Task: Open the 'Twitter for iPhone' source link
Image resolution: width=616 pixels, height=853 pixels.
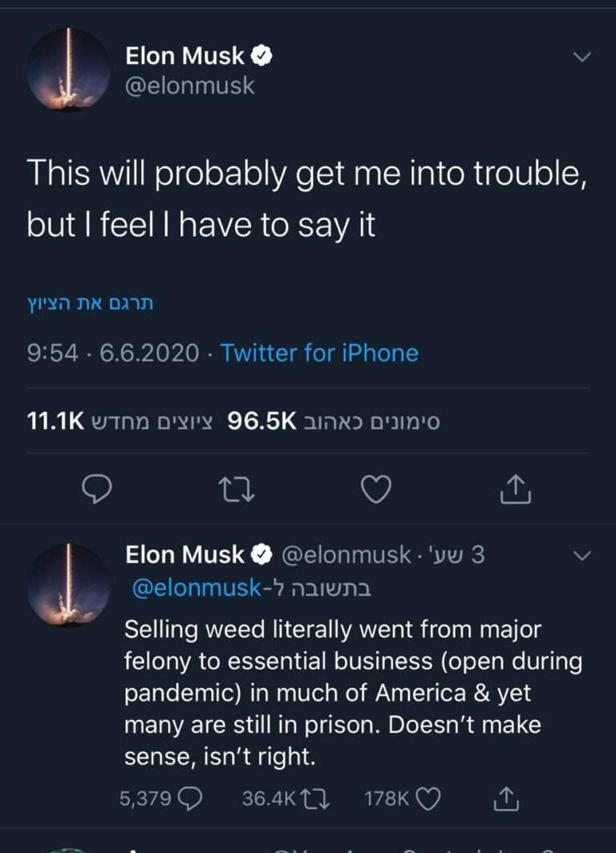Action: pos(320,352)
